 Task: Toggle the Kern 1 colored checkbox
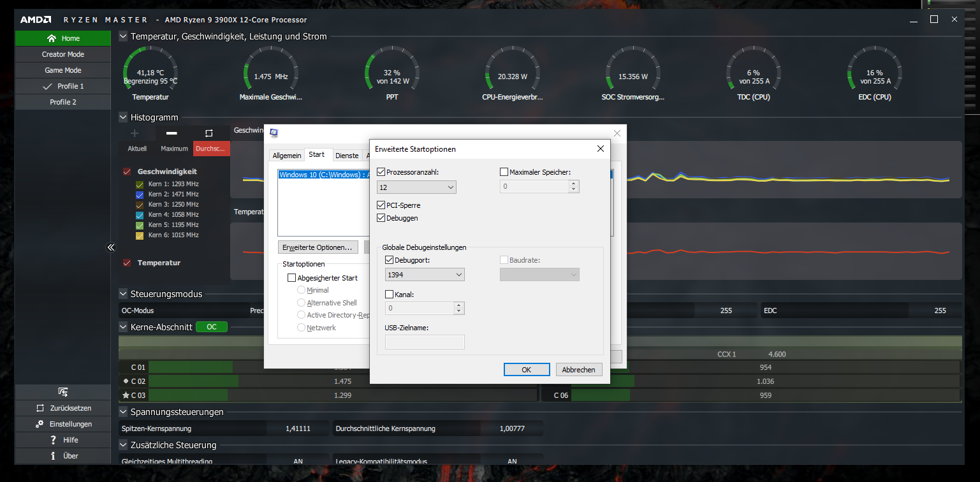tap(140, 184)
